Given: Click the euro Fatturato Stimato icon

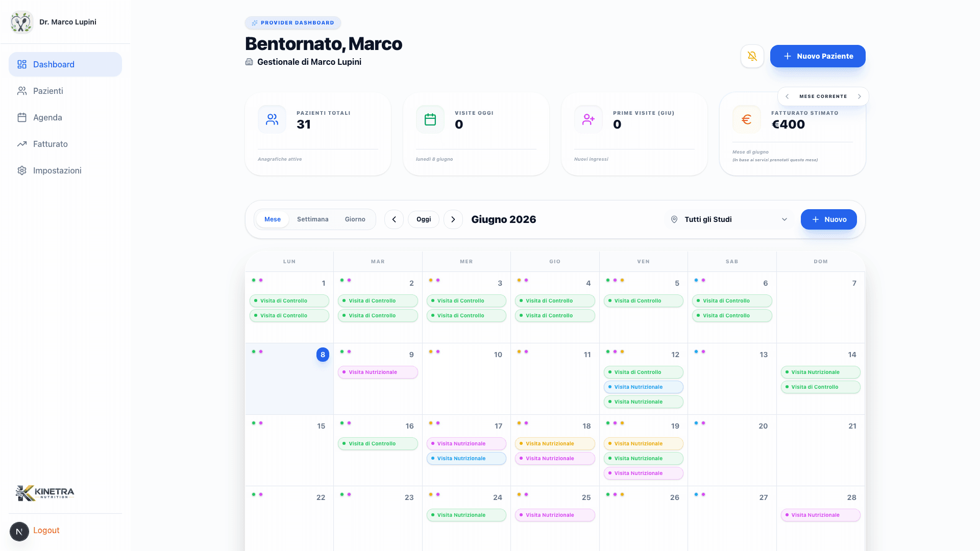Looking at the screenshot, I should click(x=747, y=119).
